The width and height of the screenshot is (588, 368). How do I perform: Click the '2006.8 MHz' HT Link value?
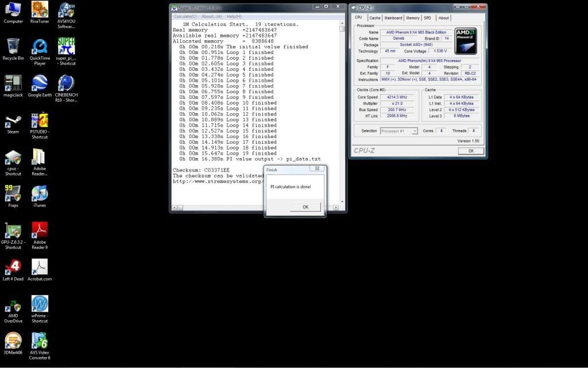397,116
